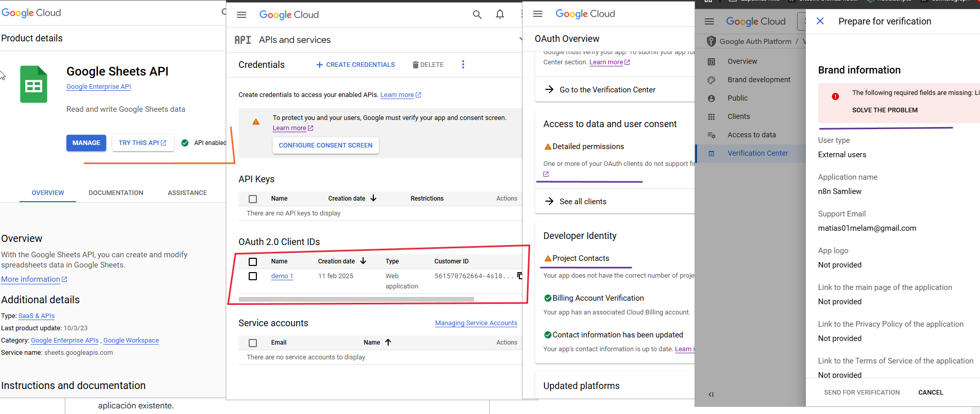Viewport: 980px width, 414px height.
Task: Open the Google Enterprise API link under title
Action: click(x=99, y=87)
